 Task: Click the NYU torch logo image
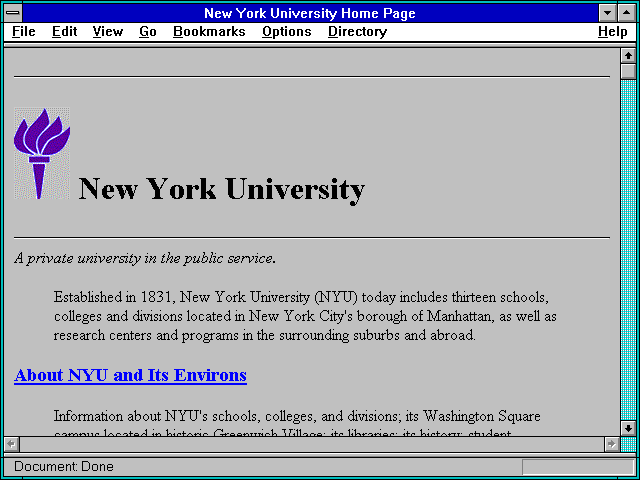42,153
